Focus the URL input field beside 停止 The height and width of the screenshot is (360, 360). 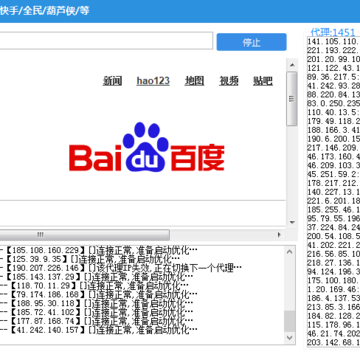[x=106, y=41]
